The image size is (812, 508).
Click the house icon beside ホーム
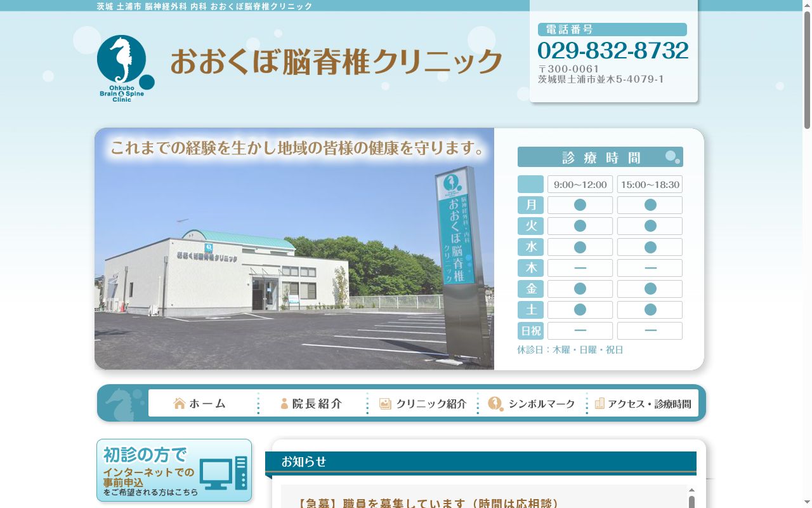[x=180, y=403]
